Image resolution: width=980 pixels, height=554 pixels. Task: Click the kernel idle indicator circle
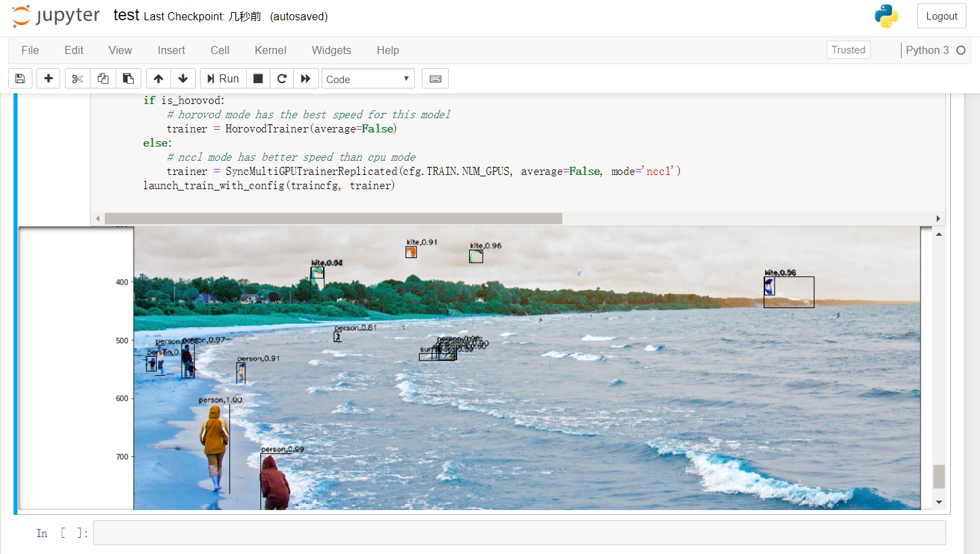point(961,50)
